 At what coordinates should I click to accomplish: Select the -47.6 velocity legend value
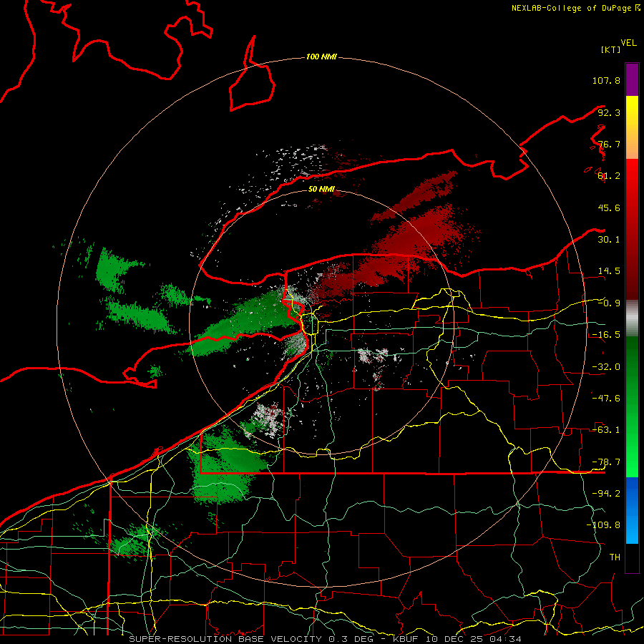click(606, 399)
